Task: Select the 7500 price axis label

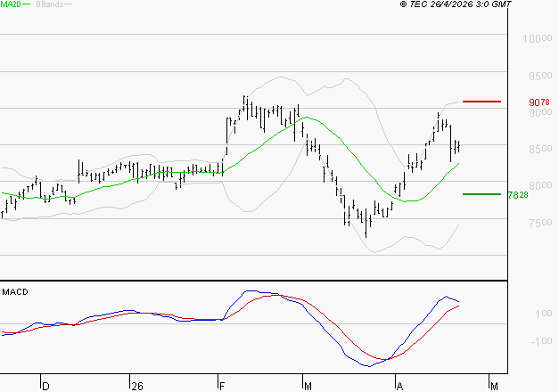Action: [x=540, y=223]
